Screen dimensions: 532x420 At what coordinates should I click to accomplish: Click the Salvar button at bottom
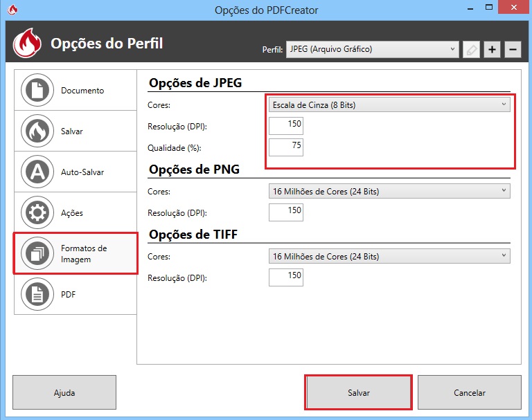pyautogui.click(x=359, y=392)
